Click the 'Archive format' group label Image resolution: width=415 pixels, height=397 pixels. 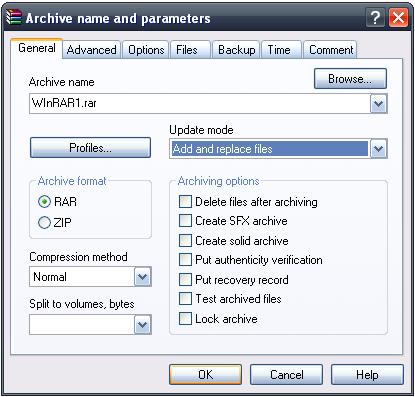(72, 181)
